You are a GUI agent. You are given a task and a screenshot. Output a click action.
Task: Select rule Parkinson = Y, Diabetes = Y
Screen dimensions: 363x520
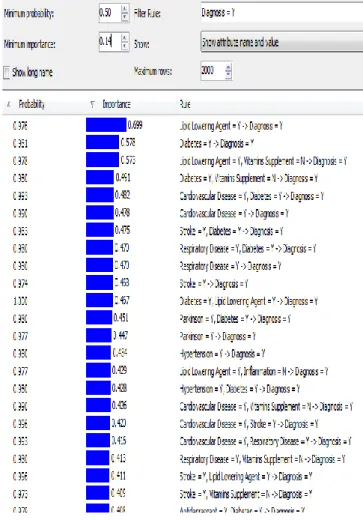235,319
